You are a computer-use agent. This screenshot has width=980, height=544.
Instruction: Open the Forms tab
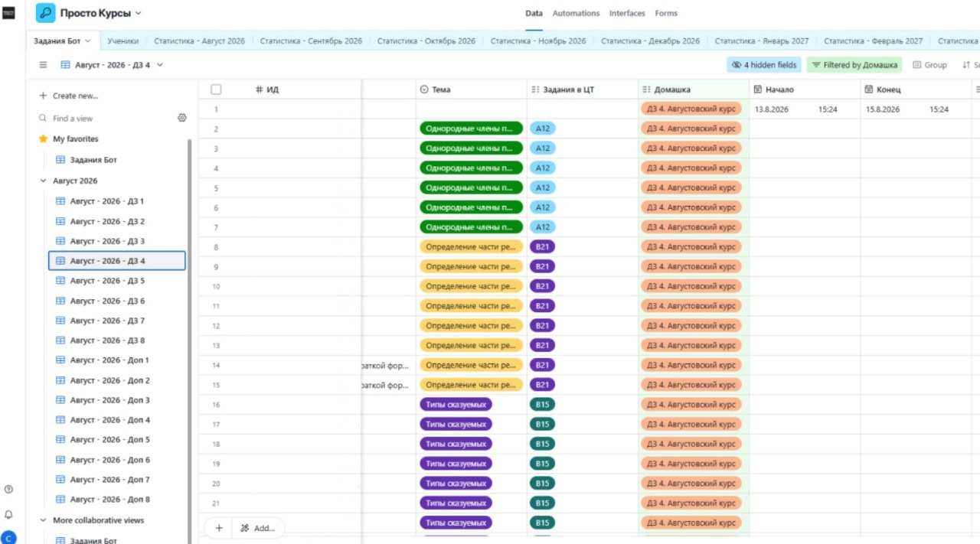(666, 13)
